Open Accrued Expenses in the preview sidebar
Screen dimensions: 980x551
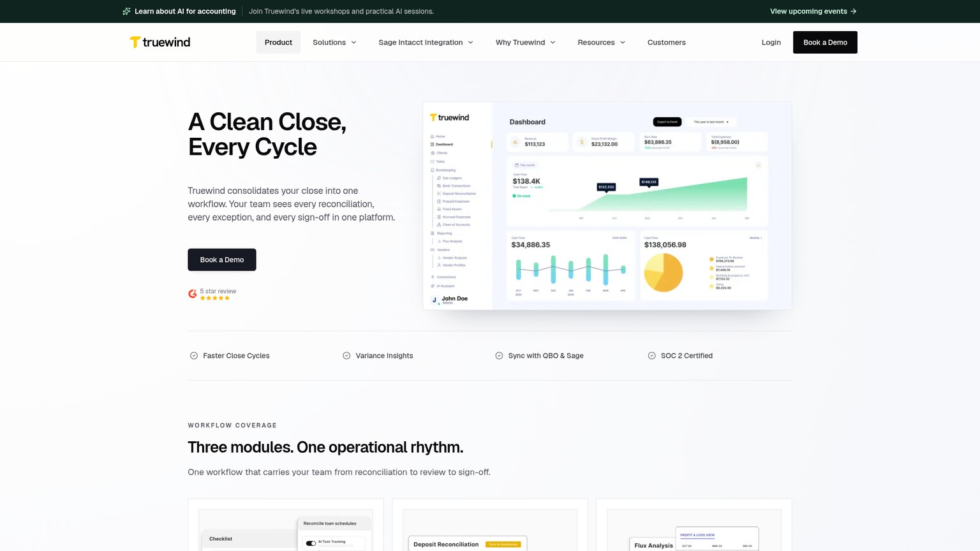pos(454,217)
